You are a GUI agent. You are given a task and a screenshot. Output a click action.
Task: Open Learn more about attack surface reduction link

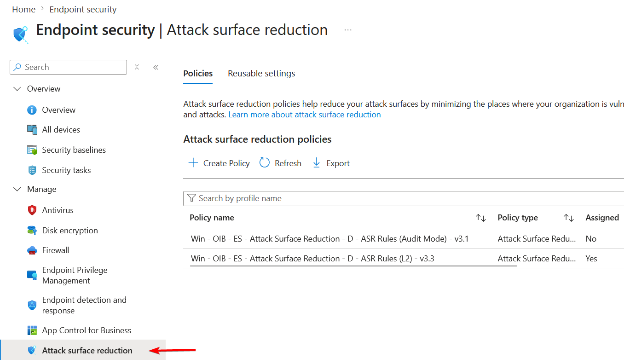pyautogui.click(x=305, y=115)
